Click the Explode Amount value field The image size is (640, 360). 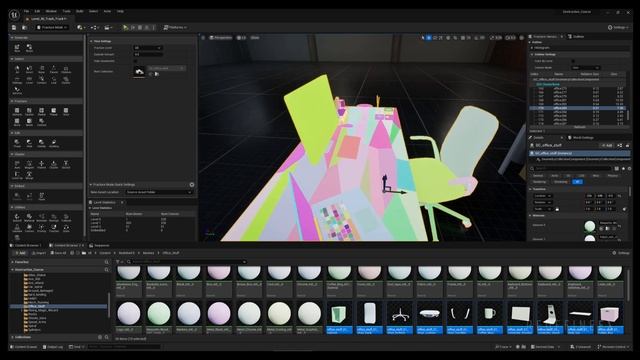pyautogui.click(x=148, y=54)
